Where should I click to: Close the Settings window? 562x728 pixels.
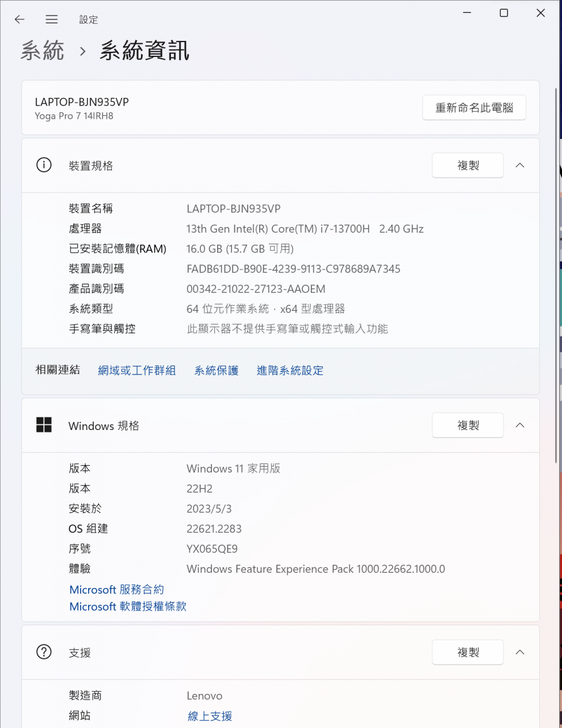[540, 13]
